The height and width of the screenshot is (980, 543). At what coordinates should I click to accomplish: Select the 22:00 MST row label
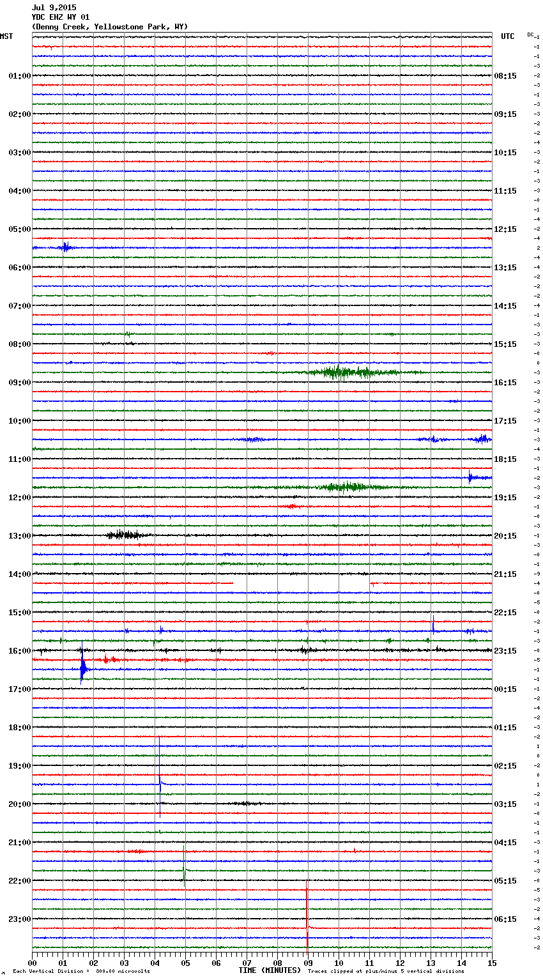point(20,881)
